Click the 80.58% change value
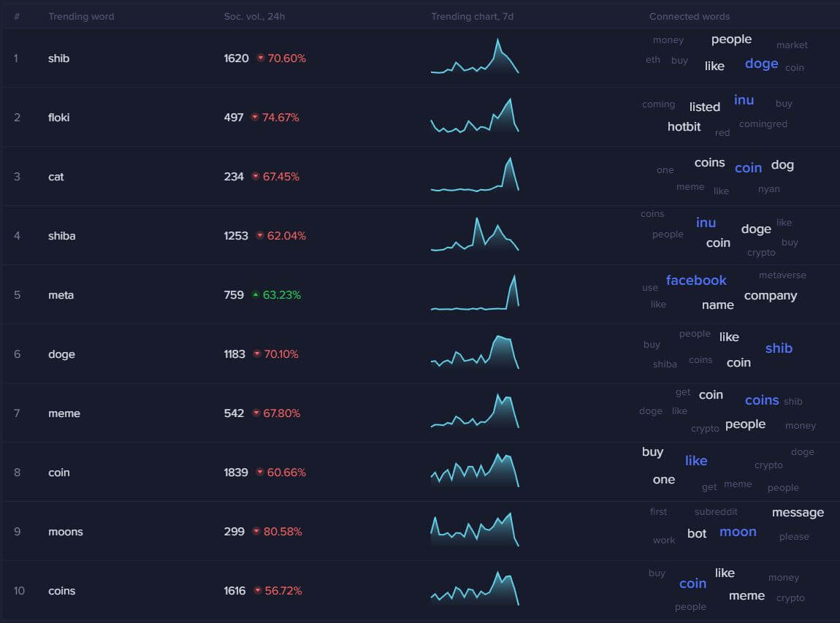 pos(283,532)
